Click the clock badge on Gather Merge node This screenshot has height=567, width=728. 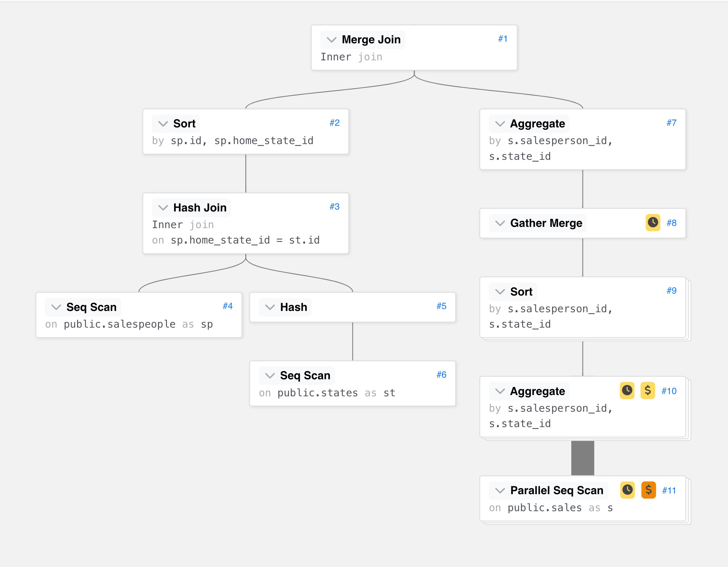point(653,223)
